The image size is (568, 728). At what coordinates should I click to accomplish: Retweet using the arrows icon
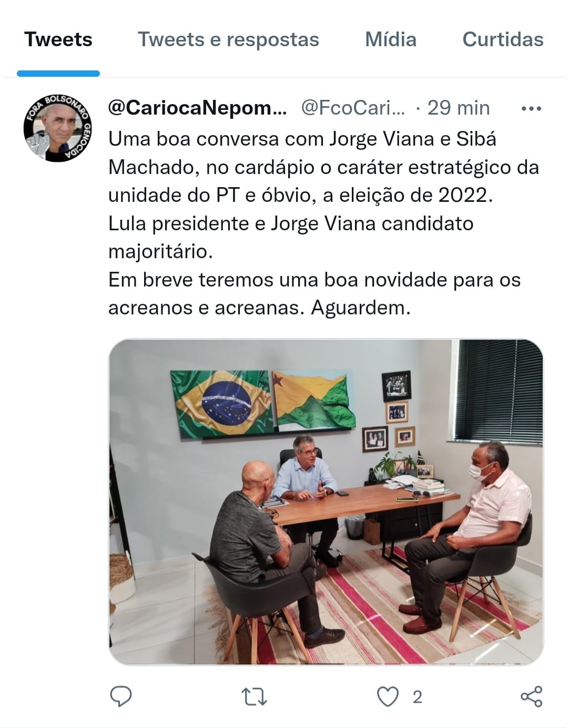254,697
